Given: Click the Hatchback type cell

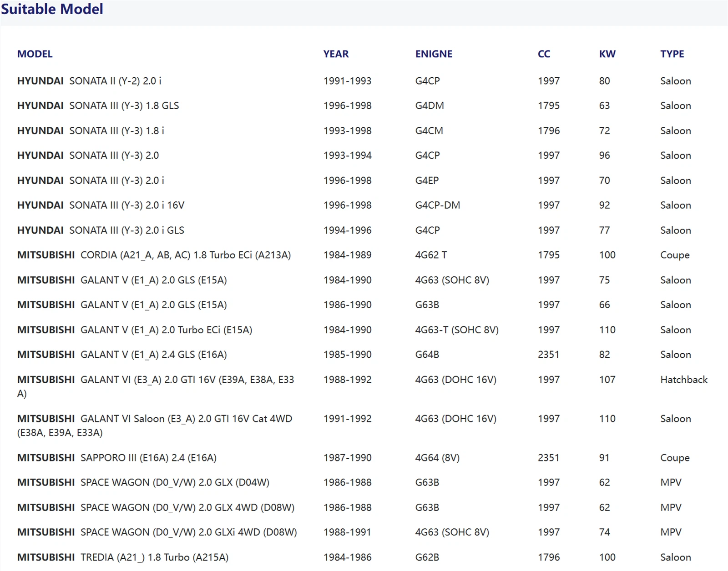Looking at the screenshot, I should tap(683, 380).
